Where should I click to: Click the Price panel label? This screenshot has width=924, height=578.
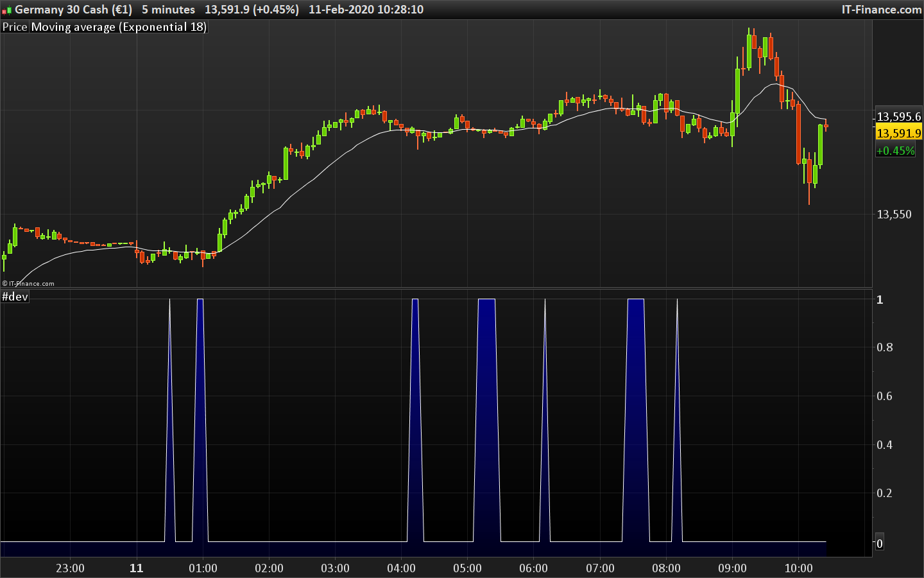[15, 27]
